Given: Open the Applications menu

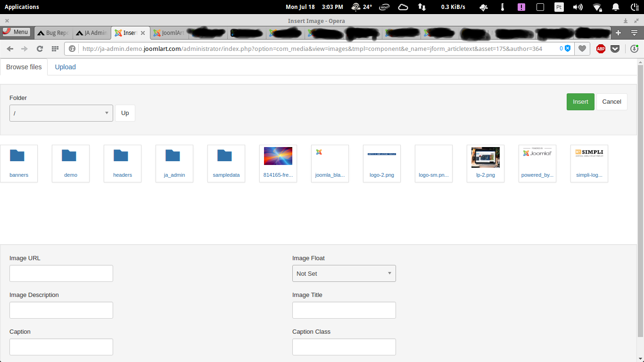Looking at the screenshot, I should pyautogui.click(x=22, y=7).
